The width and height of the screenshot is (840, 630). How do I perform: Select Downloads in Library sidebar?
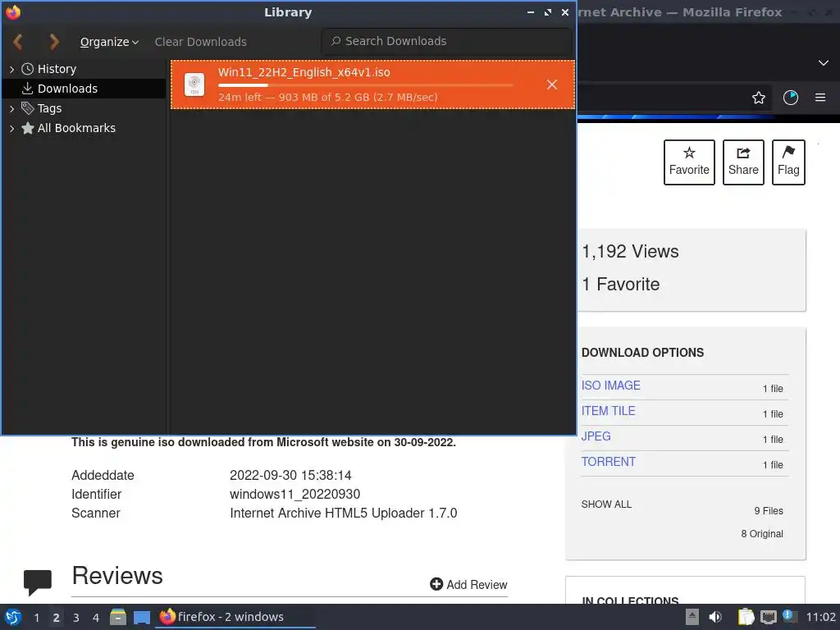67,89
